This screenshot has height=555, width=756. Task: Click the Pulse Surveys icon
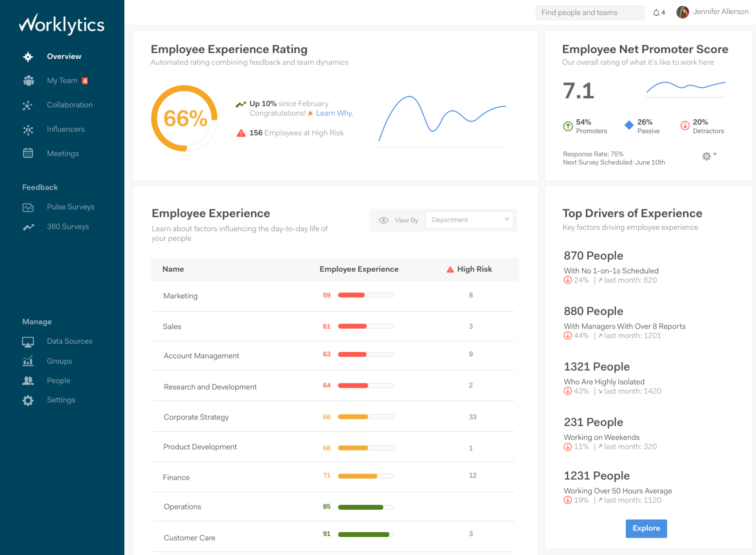(x=28, y=207)
